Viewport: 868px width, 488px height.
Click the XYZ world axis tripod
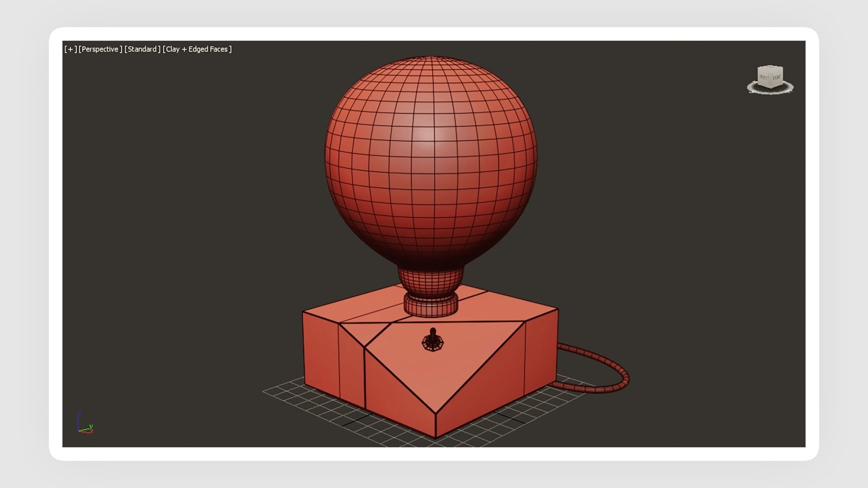(x=84, y=424)
